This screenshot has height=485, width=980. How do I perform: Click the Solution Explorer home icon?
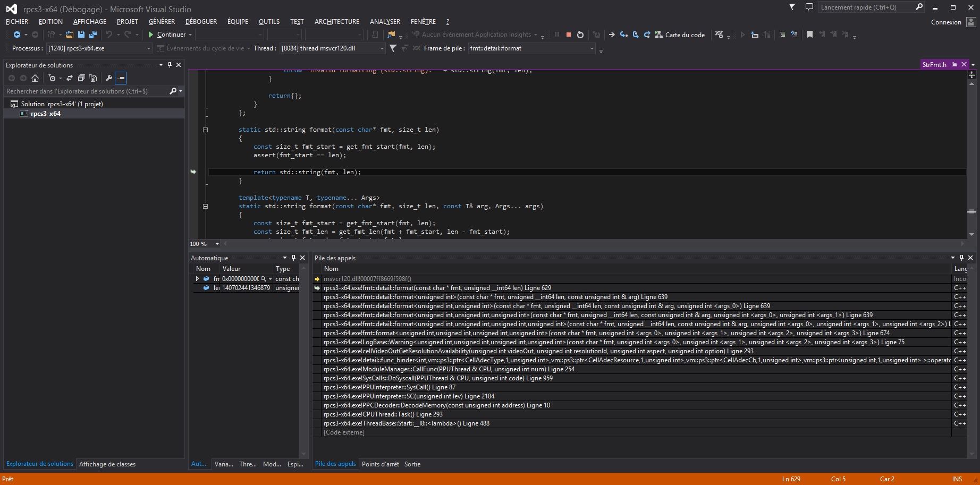pyautogui.click(x=35, y=78)
